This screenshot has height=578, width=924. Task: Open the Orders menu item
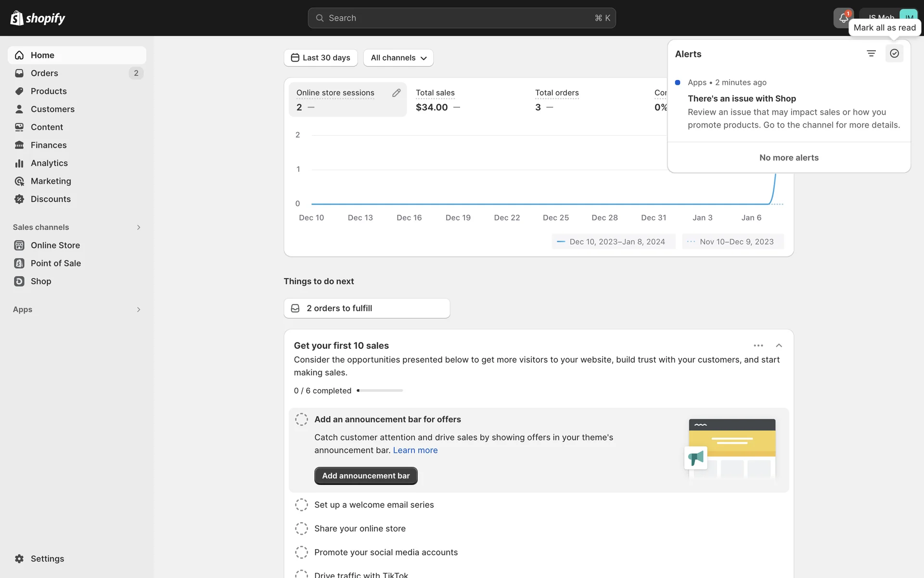44,73
